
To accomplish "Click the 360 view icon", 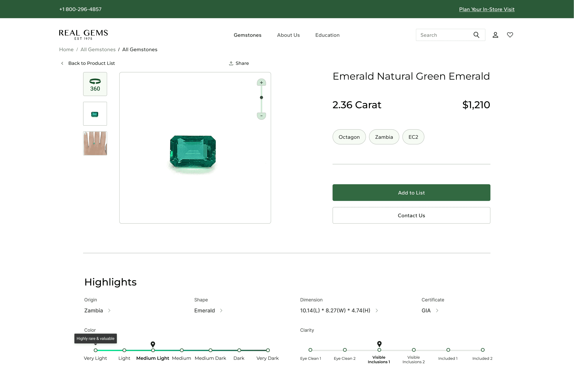I will point(95,84).
